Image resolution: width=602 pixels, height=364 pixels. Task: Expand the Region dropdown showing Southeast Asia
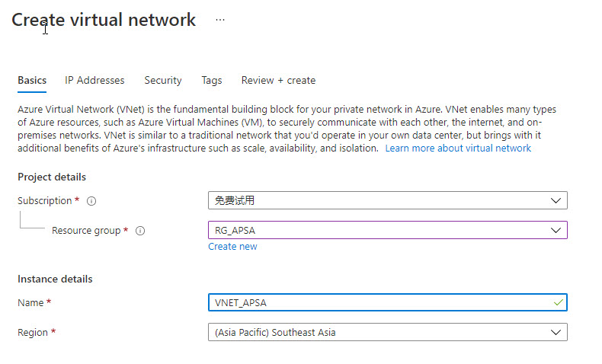(x=388, y=332)
